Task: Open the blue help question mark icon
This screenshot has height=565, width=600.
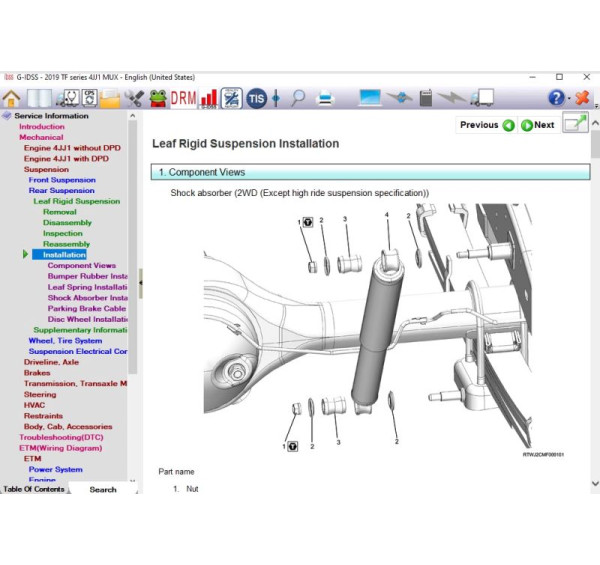Action: tap(557, 98)
